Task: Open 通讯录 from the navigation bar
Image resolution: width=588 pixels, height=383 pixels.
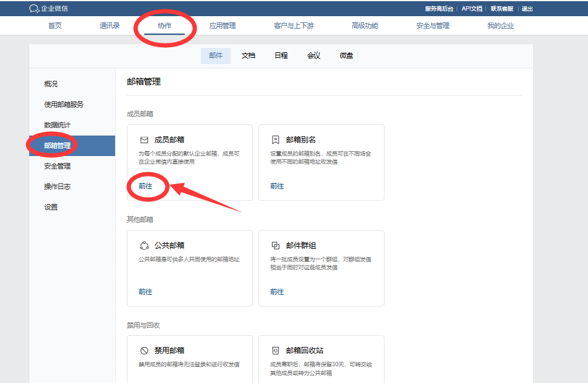Action: coord(110,27)
